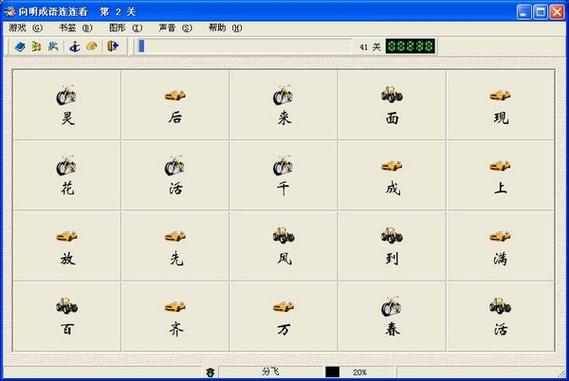Select the yellow car tile with 后
This screenshot has height=381, width=569.
pos(175,105)
